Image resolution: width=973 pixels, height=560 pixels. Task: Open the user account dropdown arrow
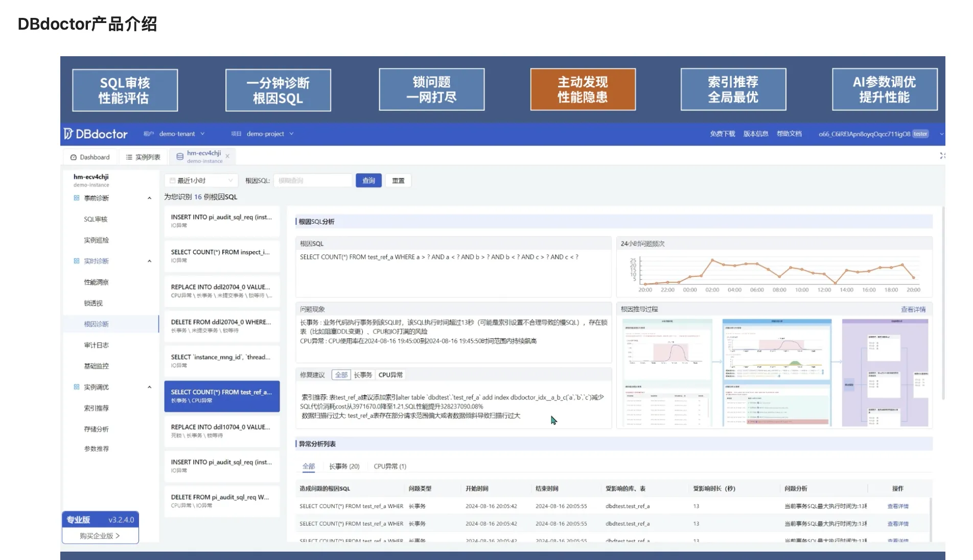coord(941,134)
